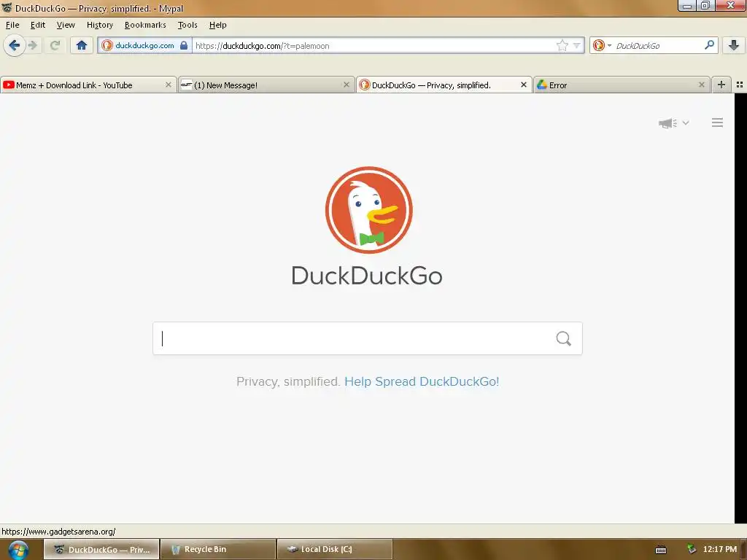
Task: Open the Help menu
Action: pos(217,25)
